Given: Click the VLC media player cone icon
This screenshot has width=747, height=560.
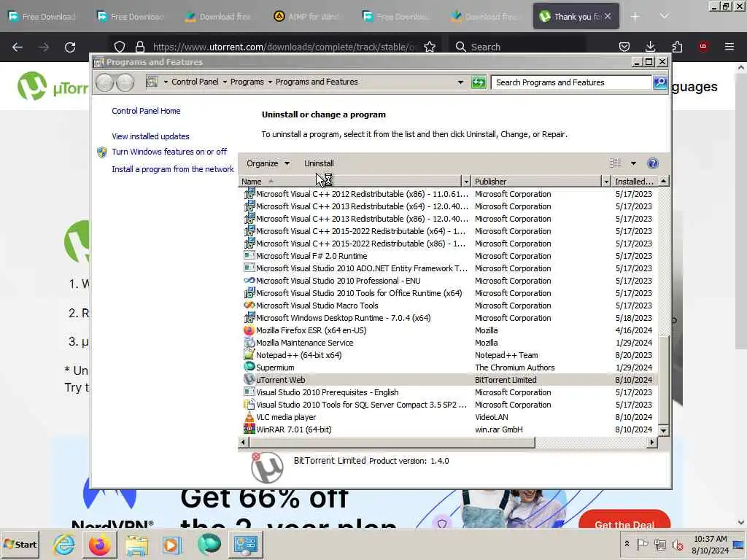Looking at the screenshot, I should pos(249,416).
